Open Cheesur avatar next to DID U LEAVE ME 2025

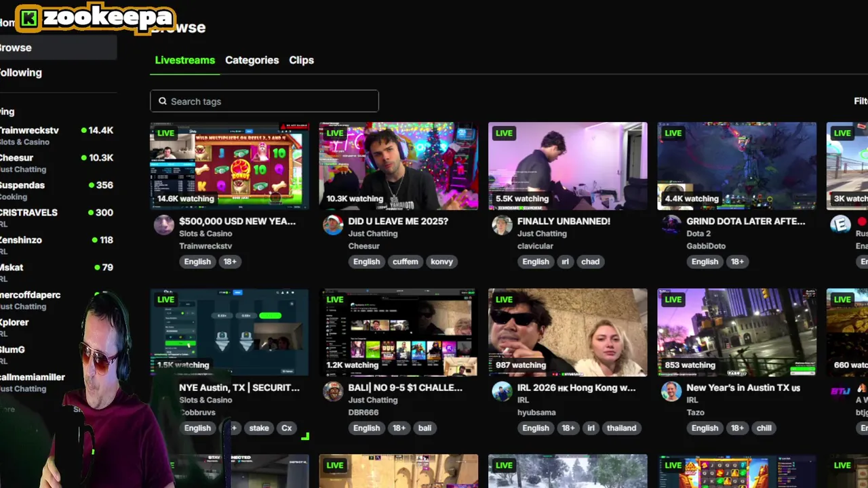click(333, 224)
